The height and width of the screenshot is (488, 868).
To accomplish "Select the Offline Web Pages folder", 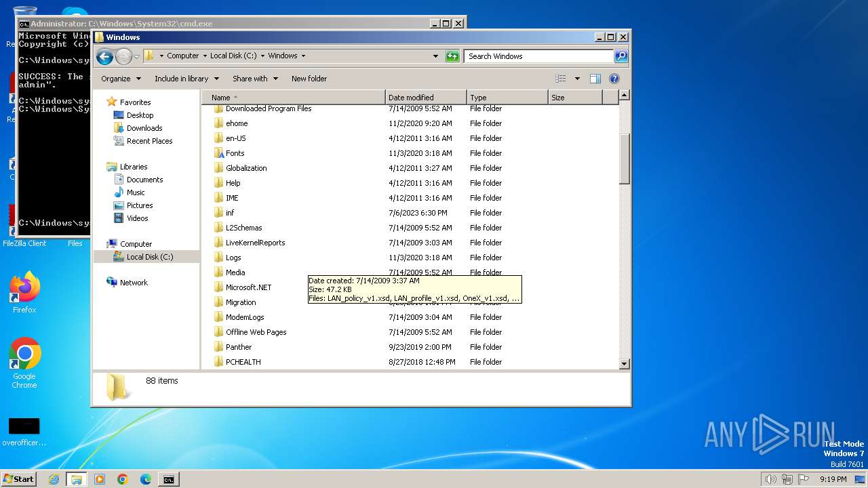I will pos(256,332).
